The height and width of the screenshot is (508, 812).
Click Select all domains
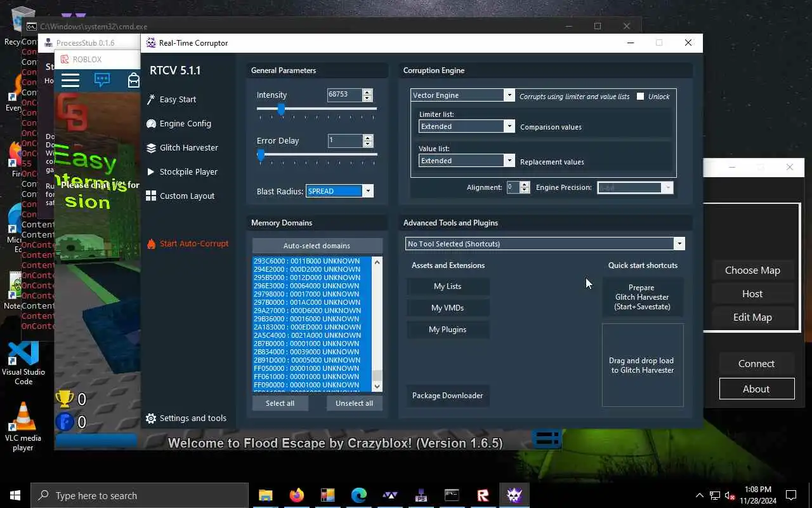tap(280, 403)
